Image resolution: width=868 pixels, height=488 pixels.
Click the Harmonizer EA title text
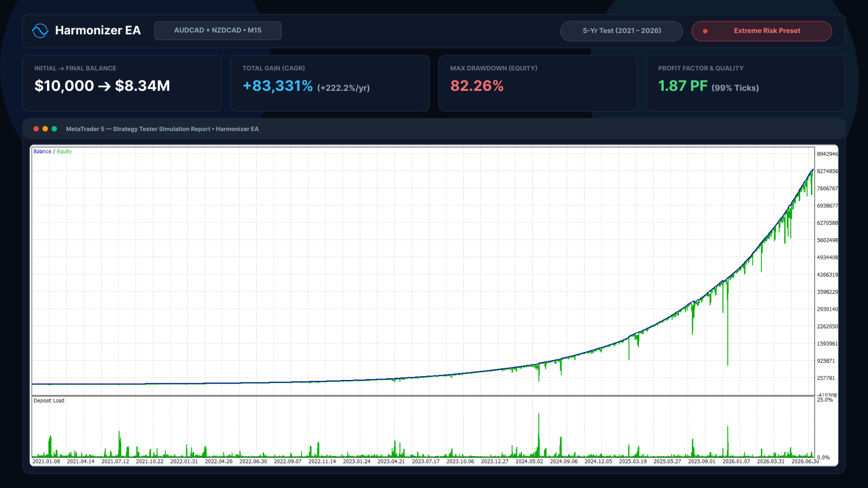pyautogui.click(x=98, y=30)
